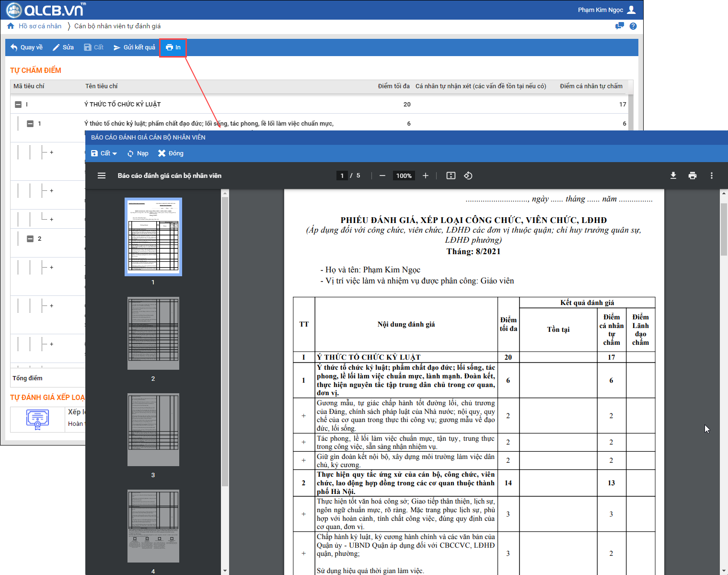Click the PDF page number field
Screen dimensions: 728x575
point(342,176)
